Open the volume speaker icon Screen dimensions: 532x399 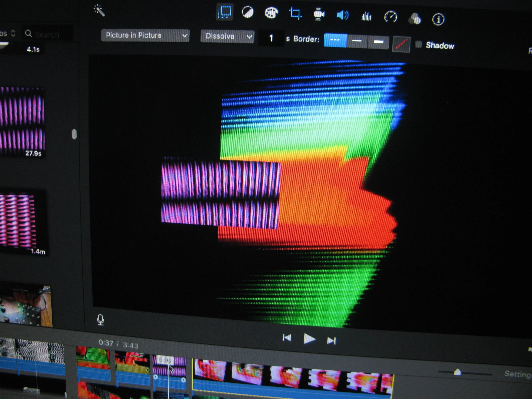(342, 15)
